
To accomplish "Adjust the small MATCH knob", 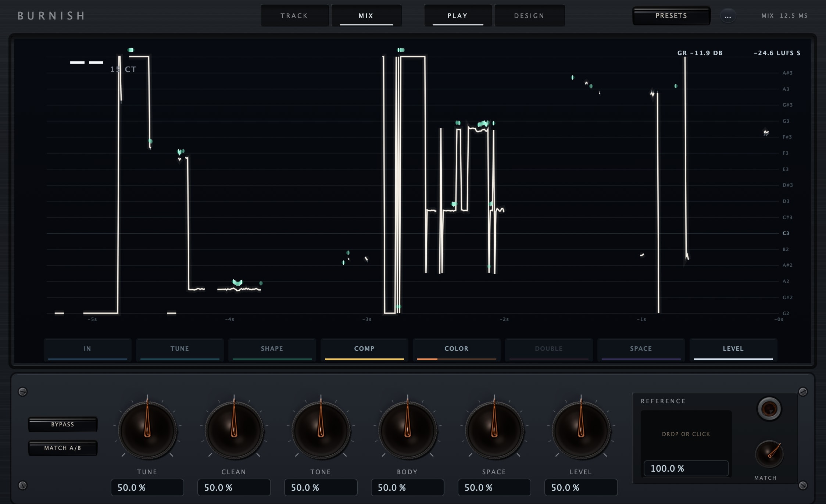I will pyautogui.click(x=769, y=454).
